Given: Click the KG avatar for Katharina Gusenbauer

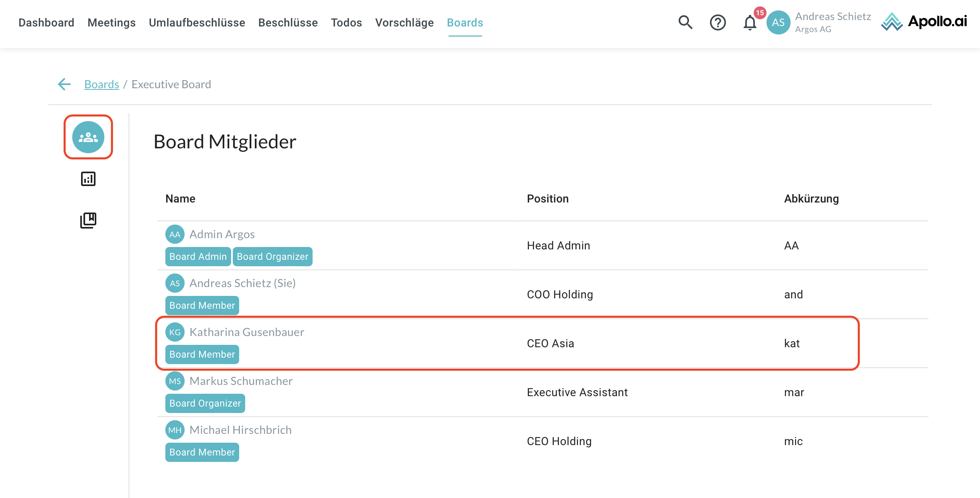Looking at the screenshot, I should point(175,332).
